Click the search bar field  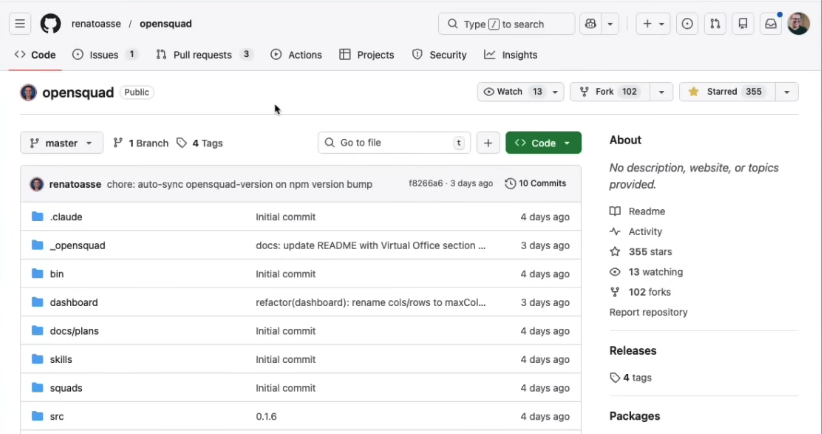(x=506, y=24)
